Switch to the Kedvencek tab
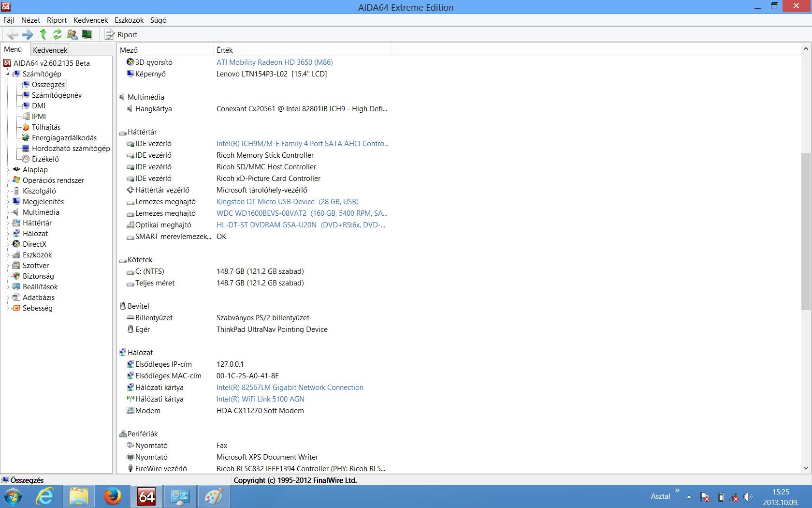This screenshot has height=508, width=812. click(x=50, y=50)
